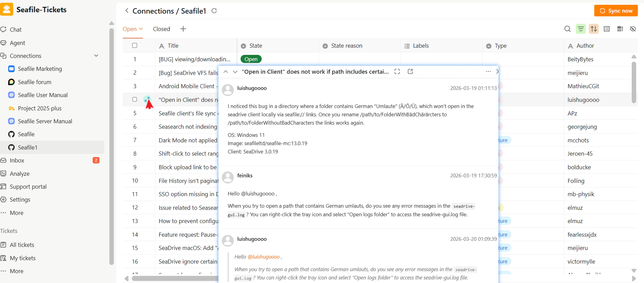The image size is (644, 283).
Task: Open record in new window icon
Action: click(410, 72)
